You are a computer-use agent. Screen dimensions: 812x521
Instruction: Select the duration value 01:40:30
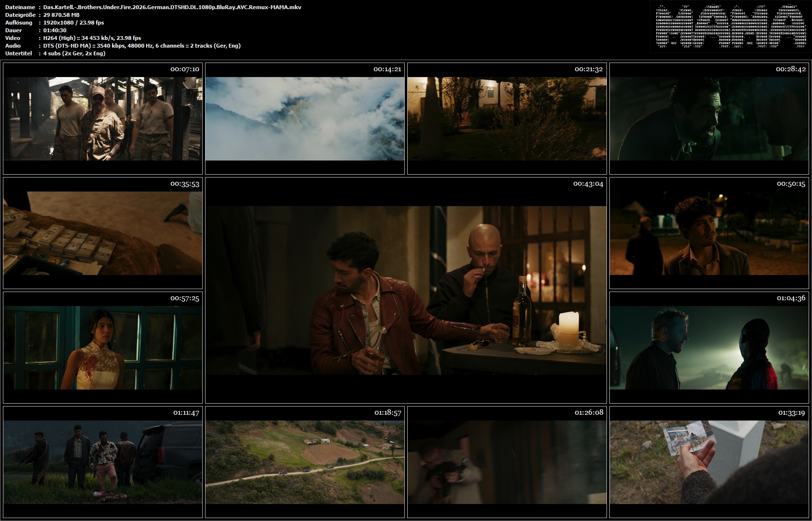(x=55, y=30)
